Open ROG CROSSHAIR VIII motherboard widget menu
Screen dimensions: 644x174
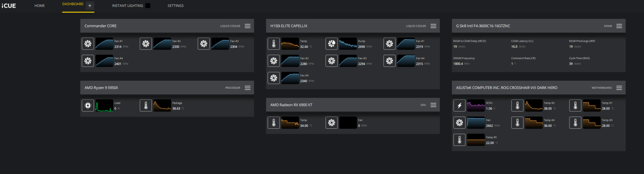click(x=619, y=88)
